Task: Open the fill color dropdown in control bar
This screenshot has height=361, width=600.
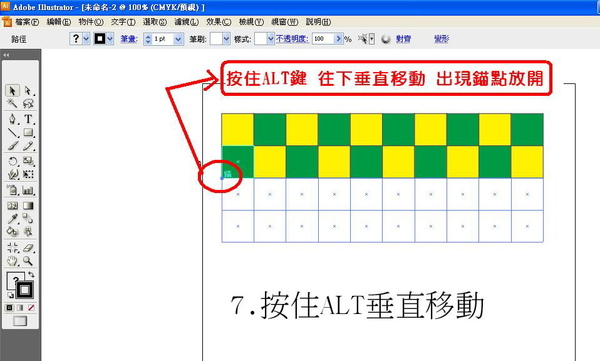Action: click(x=86, y=39)
